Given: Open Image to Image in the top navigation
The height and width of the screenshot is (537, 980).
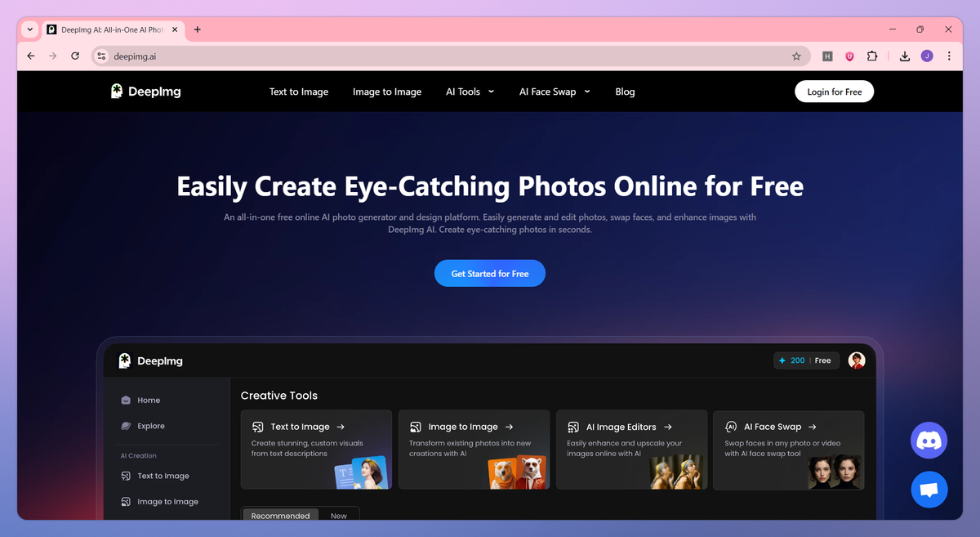Looking at the screenshot, I should click(x=387, y=92).
